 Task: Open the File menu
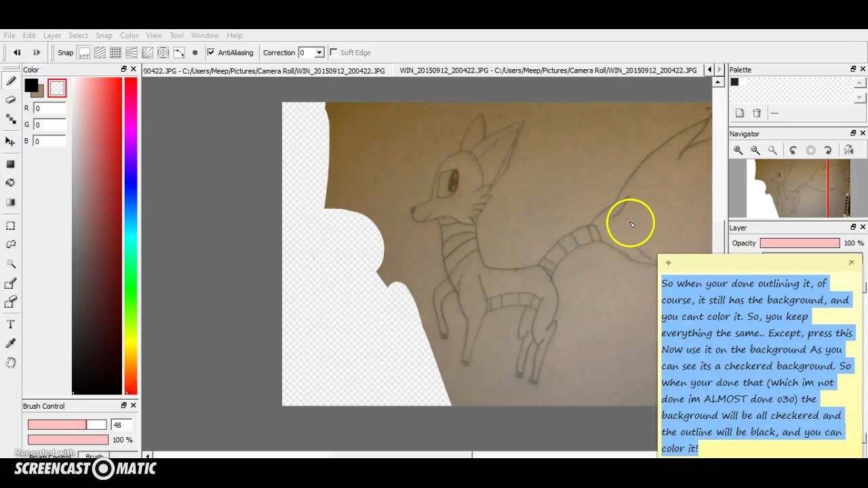click(9, 35)
